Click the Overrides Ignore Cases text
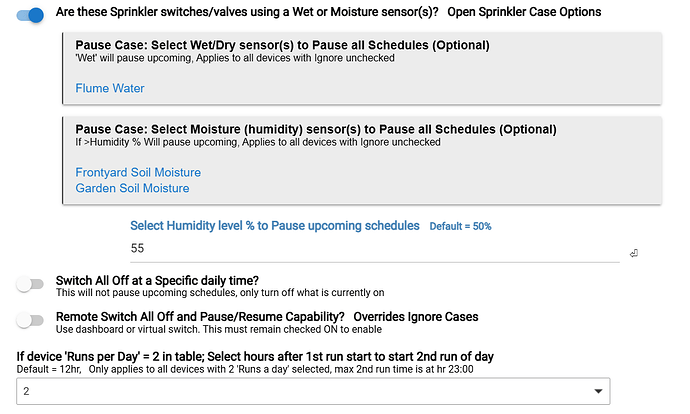 [x=415, y=317]
